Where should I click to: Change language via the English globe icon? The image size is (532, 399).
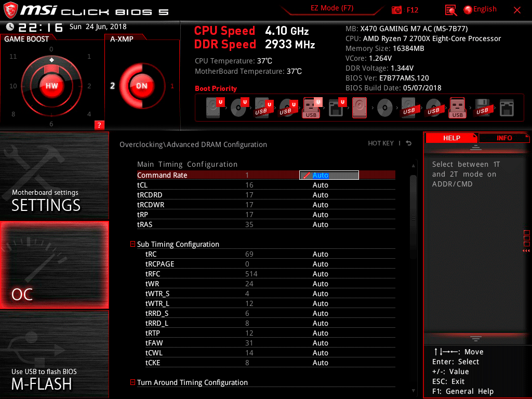click(480, 9)
